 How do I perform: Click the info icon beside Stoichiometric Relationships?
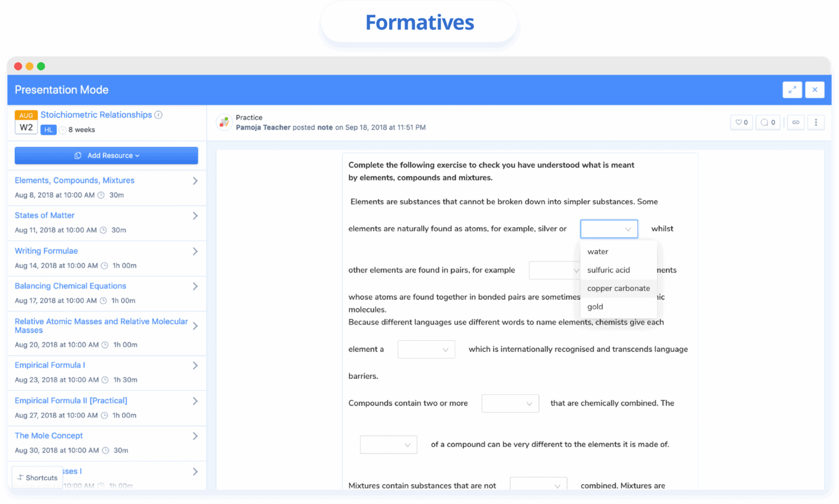[x=158, y=115]
